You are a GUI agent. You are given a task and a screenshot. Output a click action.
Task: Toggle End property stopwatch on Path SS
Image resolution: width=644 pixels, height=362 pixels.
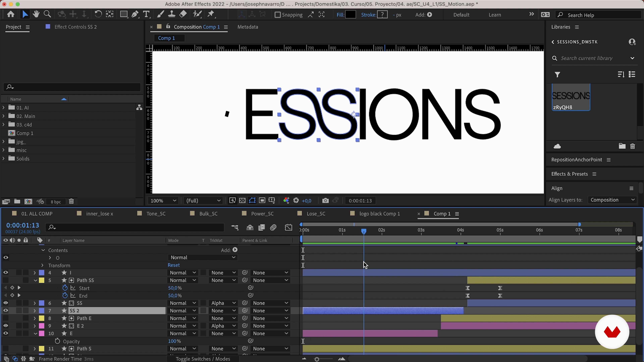coord(65,295)
